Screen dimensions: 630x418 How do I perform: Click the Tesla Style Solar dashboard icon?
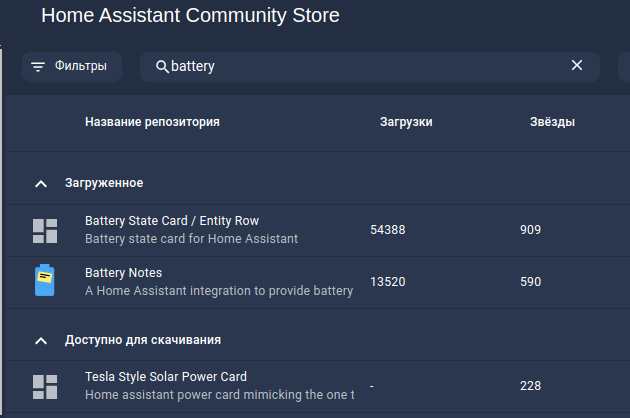45,387
